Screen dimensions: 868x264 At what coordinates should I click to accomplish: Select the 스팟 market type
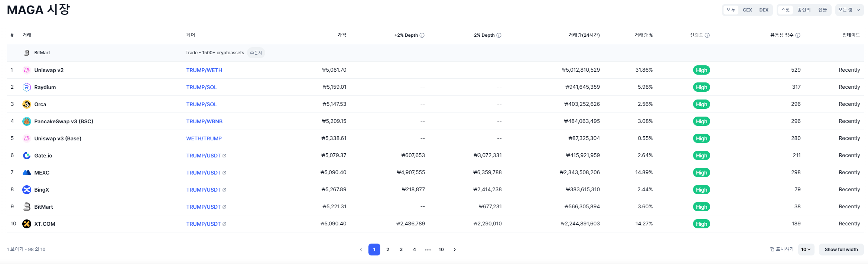tap(785, 10)
